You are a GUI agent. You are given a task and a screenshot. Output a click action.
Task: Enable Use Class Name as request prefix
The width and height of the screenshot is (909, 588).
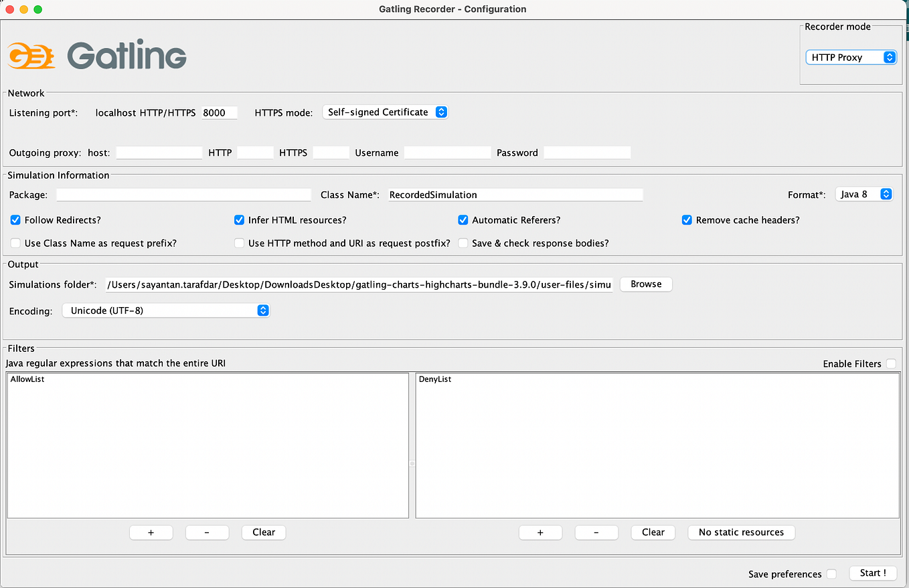point(15,243)
